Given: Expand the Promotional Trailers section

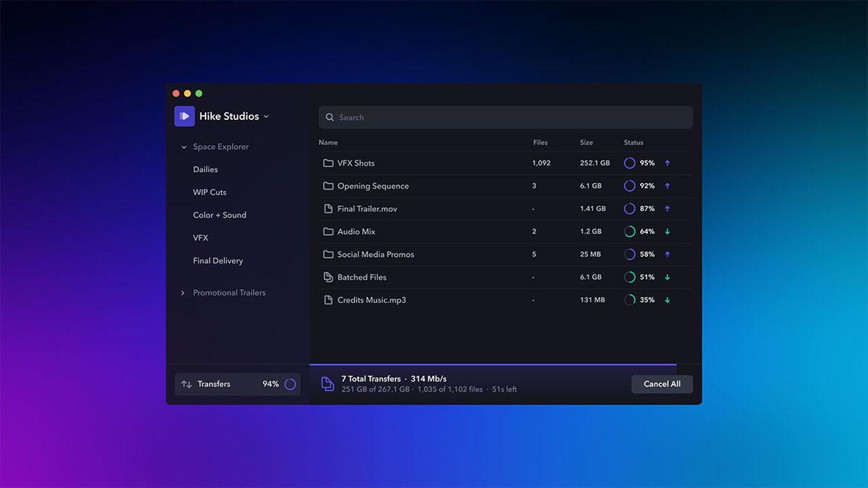Looking at the screenshot, I should click(183, 292).
